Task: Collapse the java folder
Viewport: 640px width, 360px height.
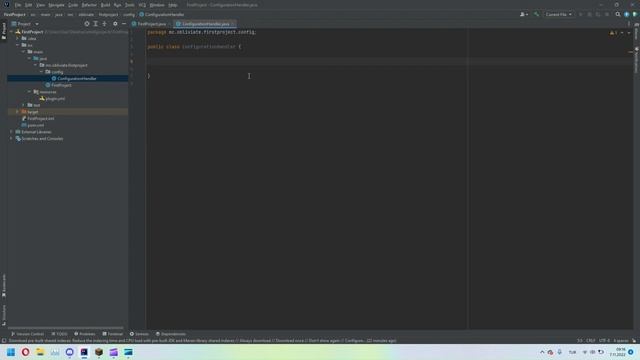Action: (29, 58)
